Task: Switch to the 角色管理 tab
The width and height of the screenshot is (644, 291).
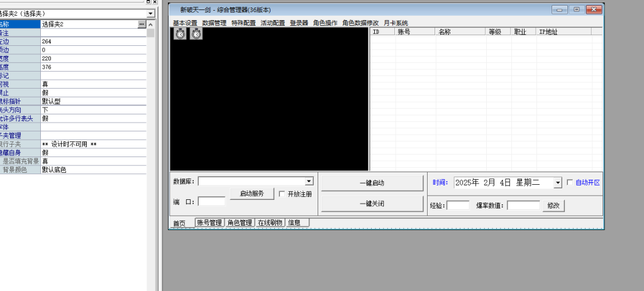Action: click(240, 222)
